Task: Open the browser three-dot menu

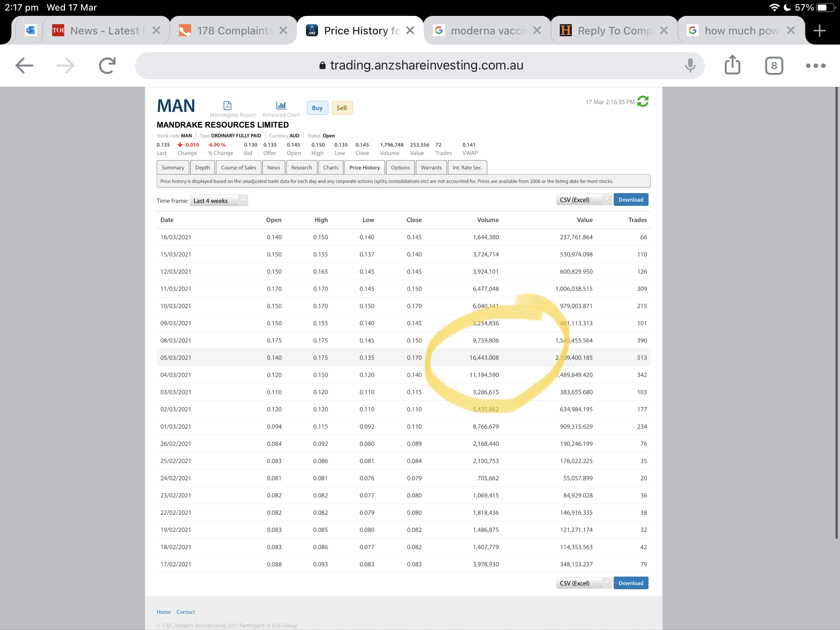Action: tap(815, 66)
